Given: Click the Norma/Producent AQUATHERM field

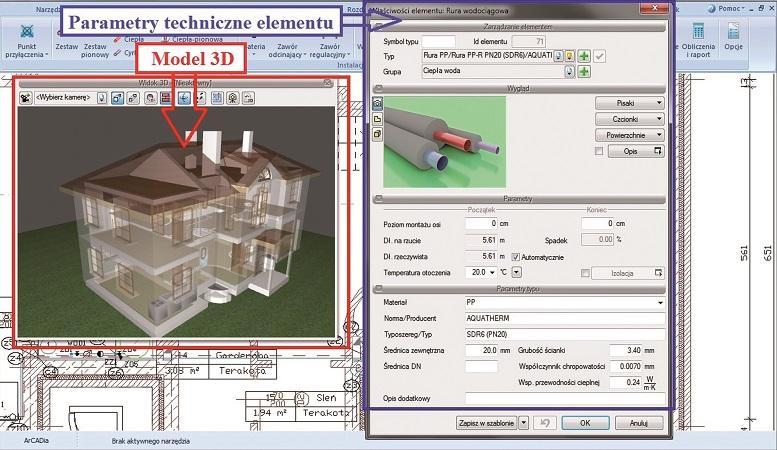Looking at the screenshot, I should click(x=565, y=318).
